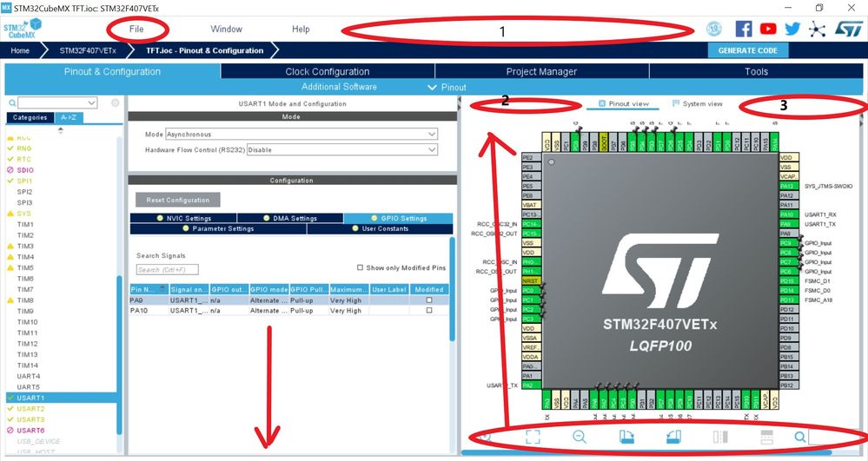Image resolution: width=868 pixels, height=461 pixels.
Task: Open ST Facebook page icon
Action: tap(744, 29)
